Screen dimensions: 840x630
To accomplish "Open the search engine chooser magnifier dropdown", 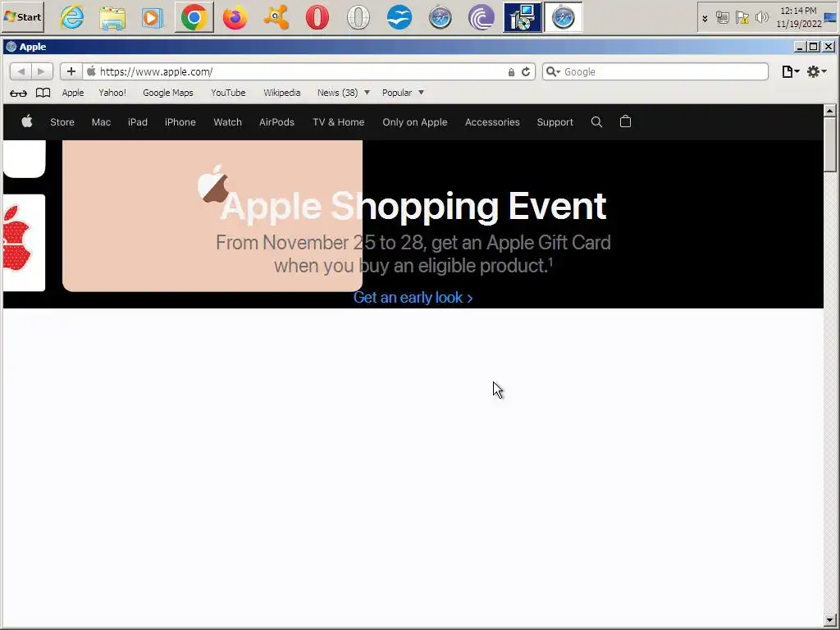I will pyautogui.click(x=553, y=72).
